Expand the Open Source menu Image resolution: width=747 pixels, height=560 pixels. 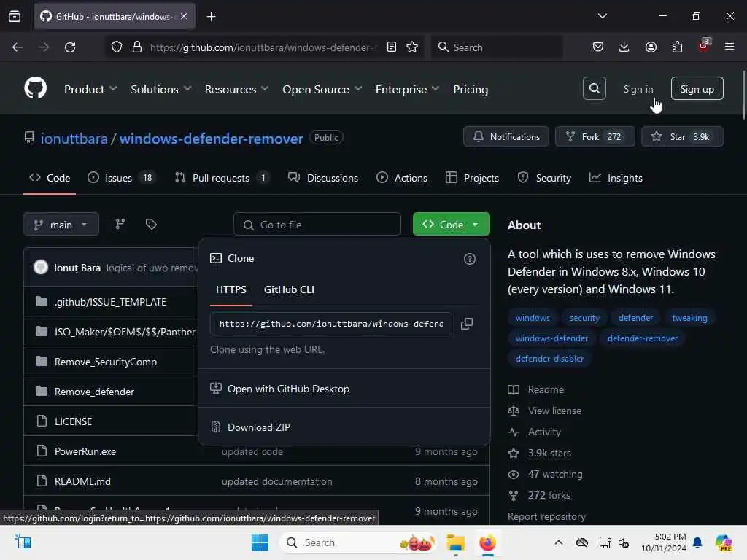[x=322, y=89]
